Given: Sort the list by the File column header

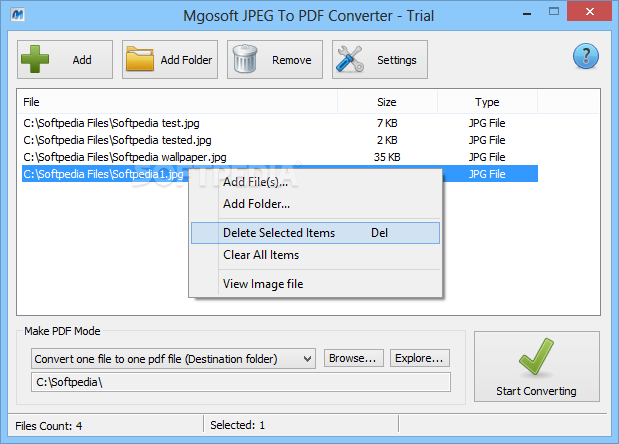Looking at the screenshot, I should click(x=178, y=102).
